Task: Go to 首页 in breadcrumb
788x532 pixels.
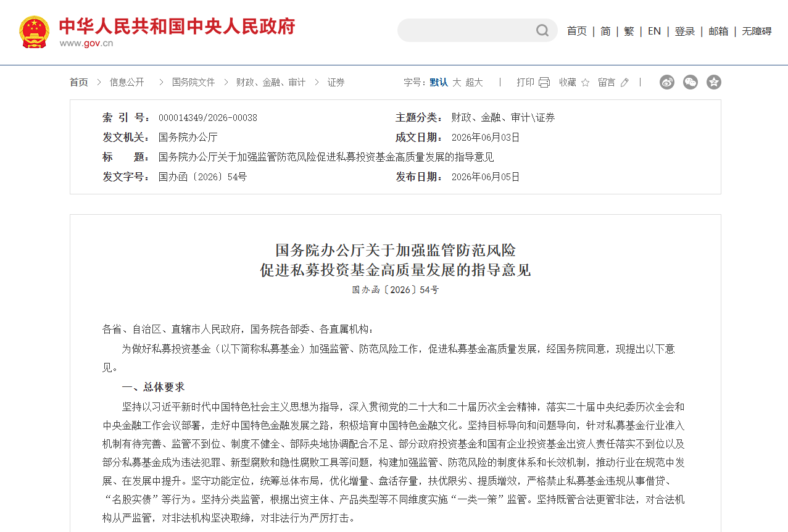Action: (79, 82)
